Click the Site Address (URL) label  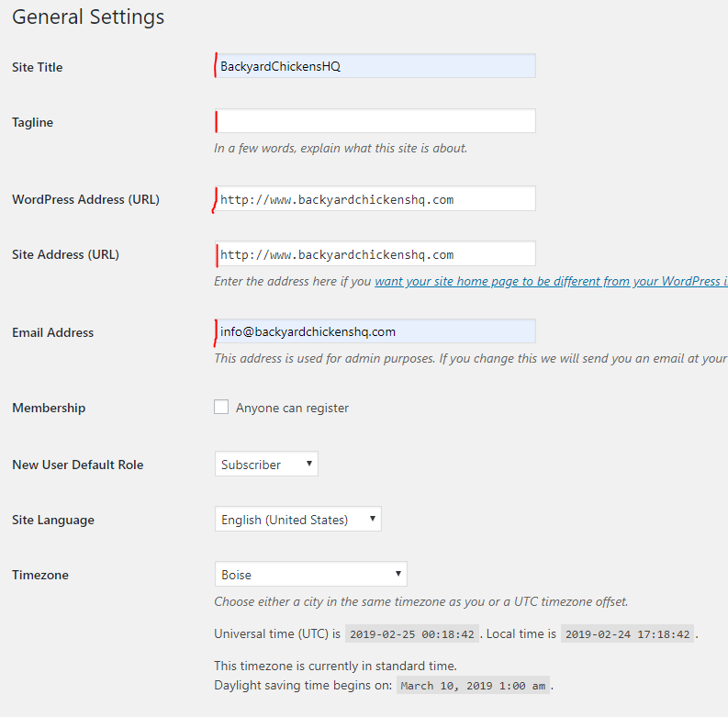point(65,255)
